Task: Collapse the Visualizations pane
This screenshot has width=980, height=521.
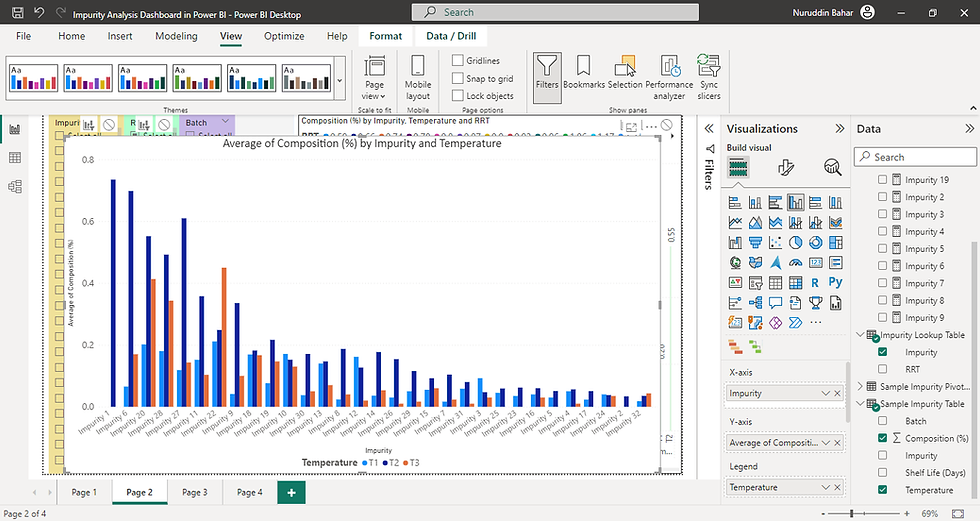Action: [839, 129]
